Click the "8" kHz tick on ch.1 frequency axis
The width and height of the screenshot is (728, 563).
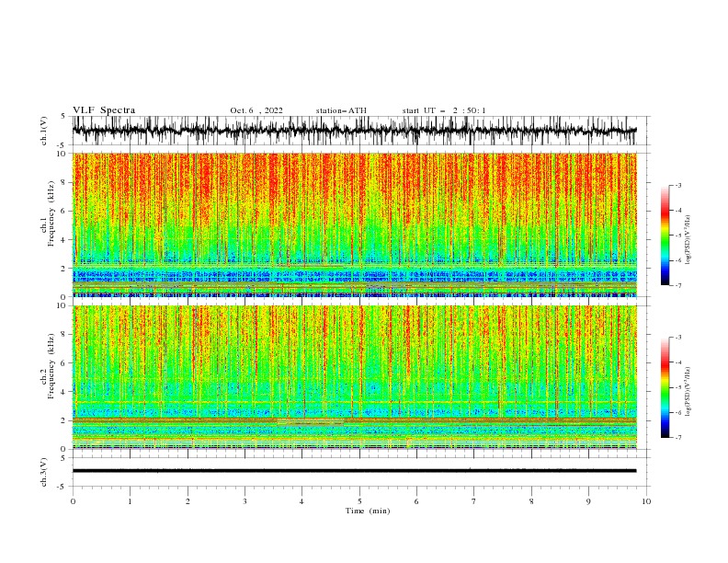64,182
